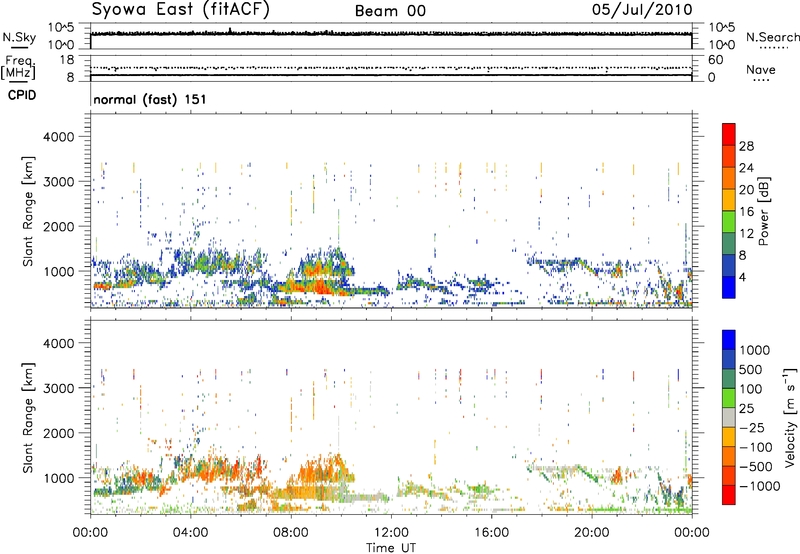
Task: Click Power colorbar tick "28"
Action: pos(746,146)
